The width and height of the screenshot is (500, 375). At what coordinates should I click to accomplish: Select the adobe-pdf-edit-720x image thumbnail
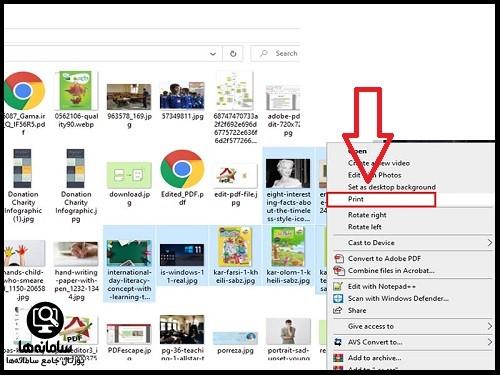(283, 97)
